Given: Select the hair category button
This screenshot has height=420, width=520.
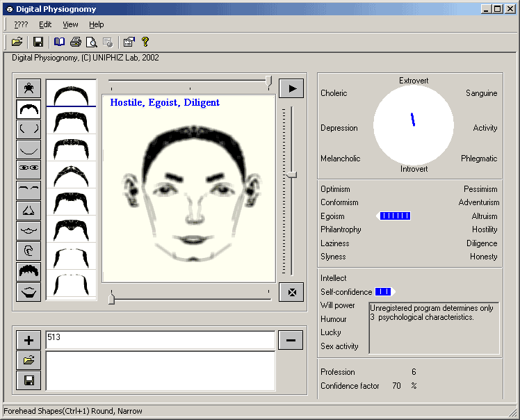Looking at the screenshot, I should tap(29, 272).
